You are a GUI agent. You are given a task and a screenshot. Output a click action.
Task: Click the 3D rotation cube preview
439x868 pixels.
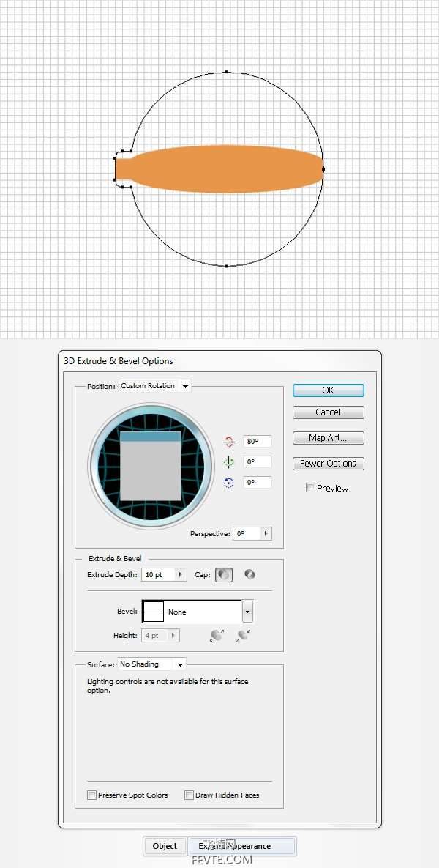[151, 466]
